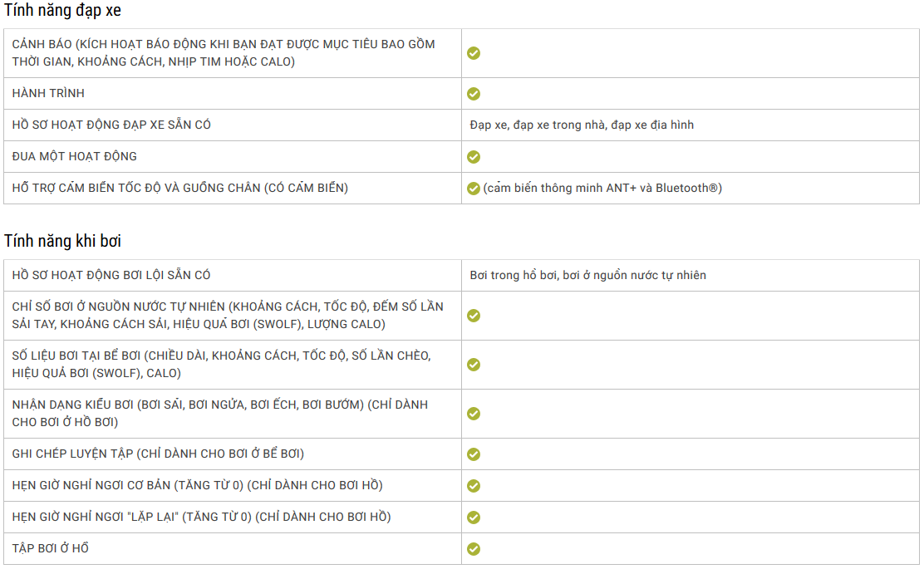The image size is (924, 569).
Task: Click the checkmark before ANT+ and Bluetooth sensor text
Action: (474, 189)
